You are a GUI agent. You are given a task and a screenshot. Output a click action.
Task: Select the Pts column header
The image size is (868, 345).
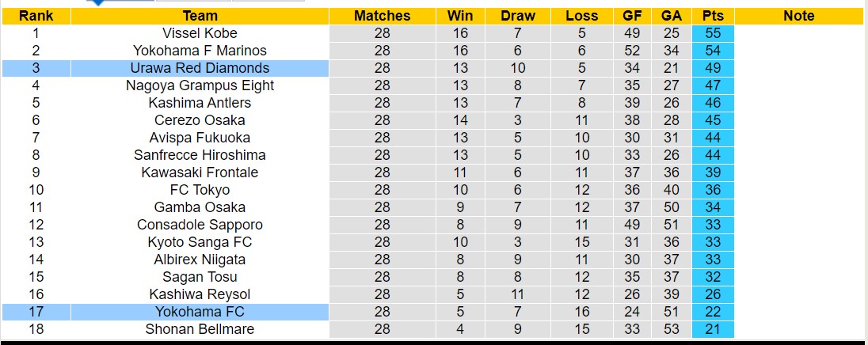(x=713, y=16)
